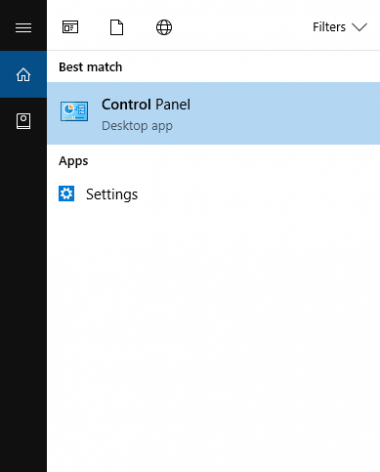This screenshot has height=472, width=380.
Task: Click the blue Settings gear icon
Action: click(x=66, y=194)
